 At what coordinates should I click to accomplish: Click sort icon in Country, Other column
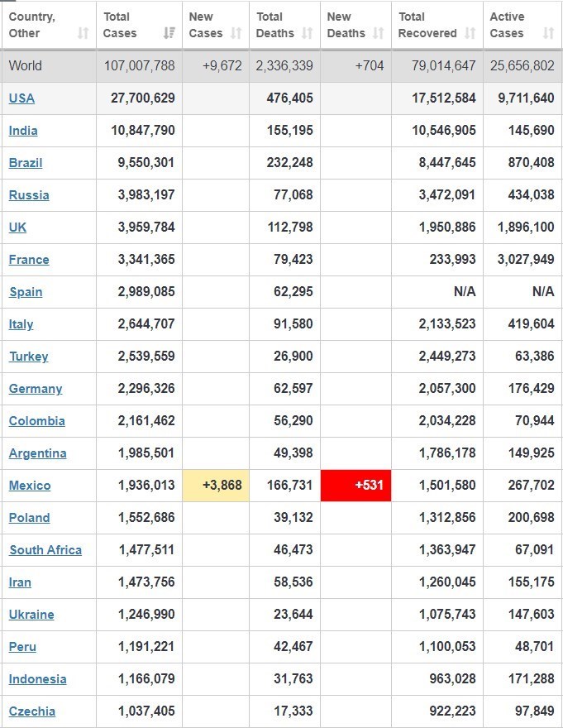coord(83,33)
